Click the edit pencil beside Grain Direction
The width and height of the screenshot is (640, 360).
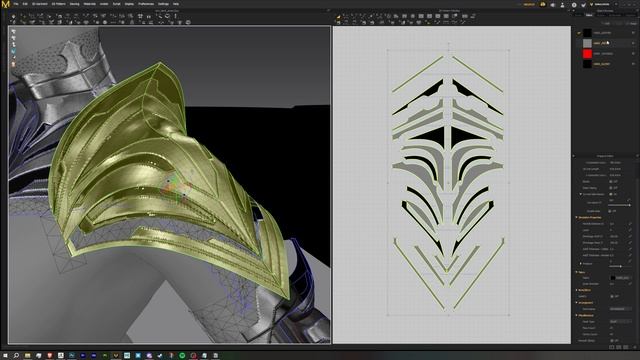630,284
